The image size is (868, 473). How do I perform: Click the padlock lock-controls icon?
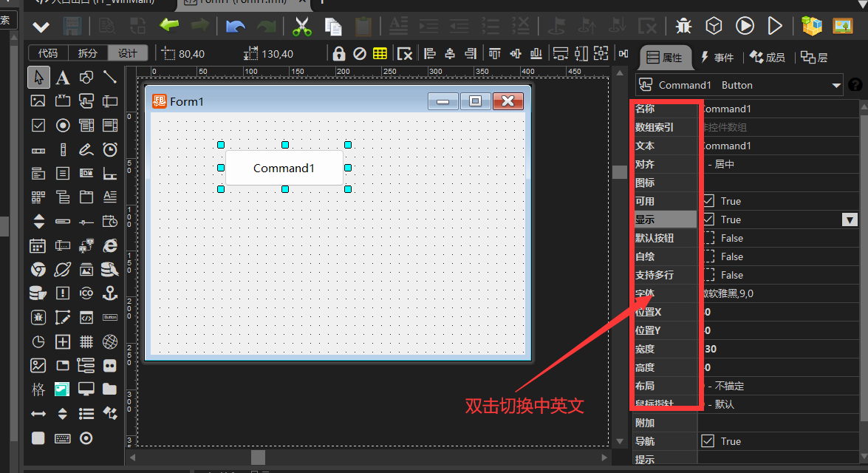[x=338, y=54]
